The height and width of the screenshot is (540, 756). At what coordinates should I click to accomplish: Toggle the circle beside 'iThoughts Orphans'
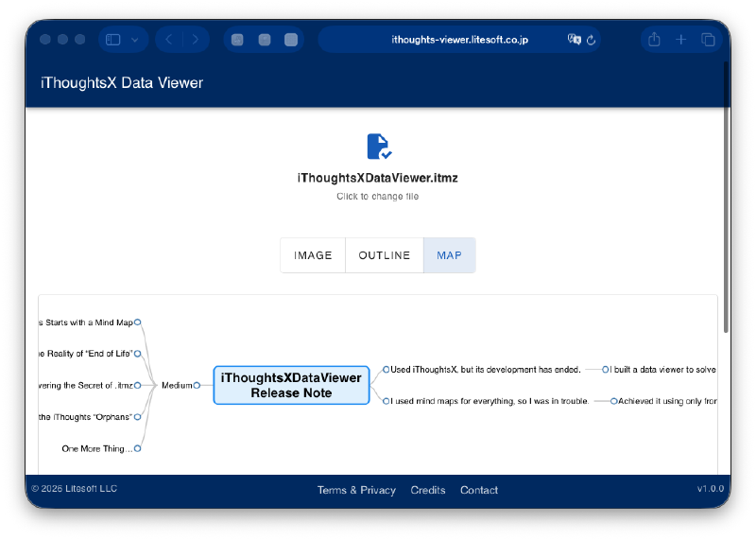(137, 417)
